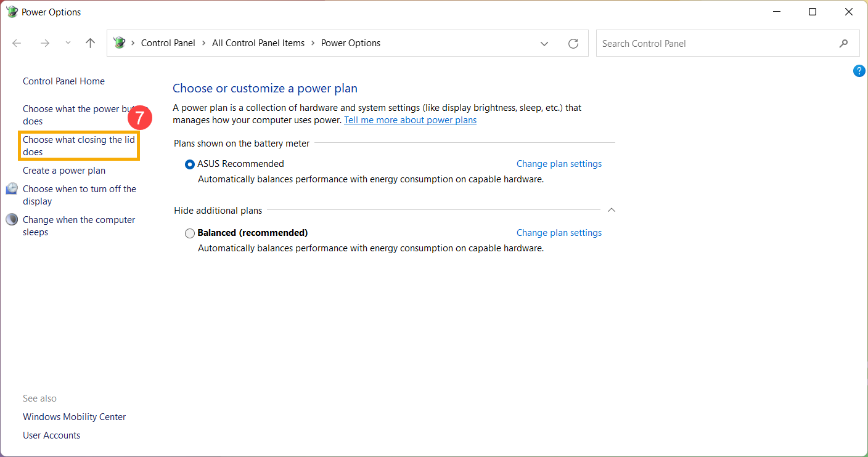Viewport: 868px width, 457px height.
Task: Open User Accounts link
Action: [x=51, y=435]
